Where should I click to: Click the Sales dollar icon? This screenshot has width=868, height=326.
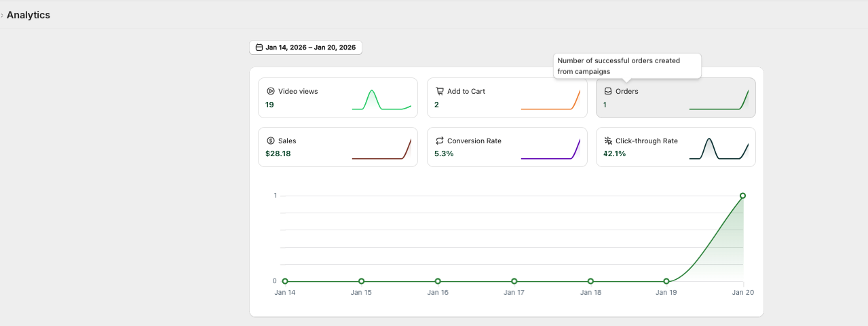pos(270,141)
